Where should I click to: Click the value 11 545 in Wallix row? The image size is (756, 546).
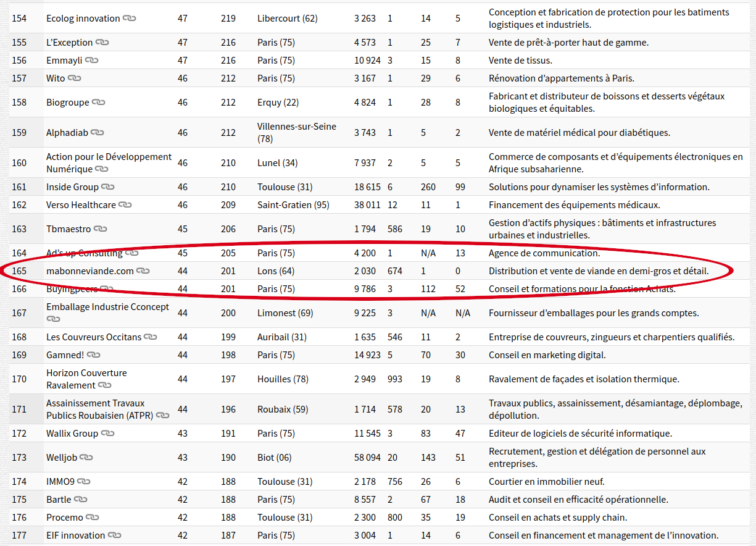(368, 434)
